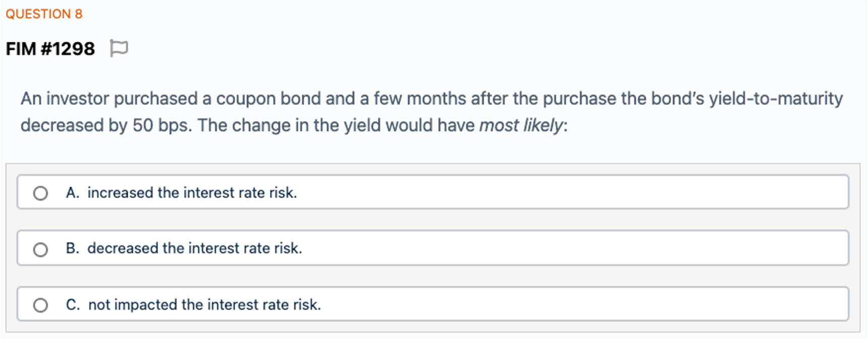Screen dimensions: 868x339
Task: Click the FIM #1298 heading
Action: pos(50,49)
